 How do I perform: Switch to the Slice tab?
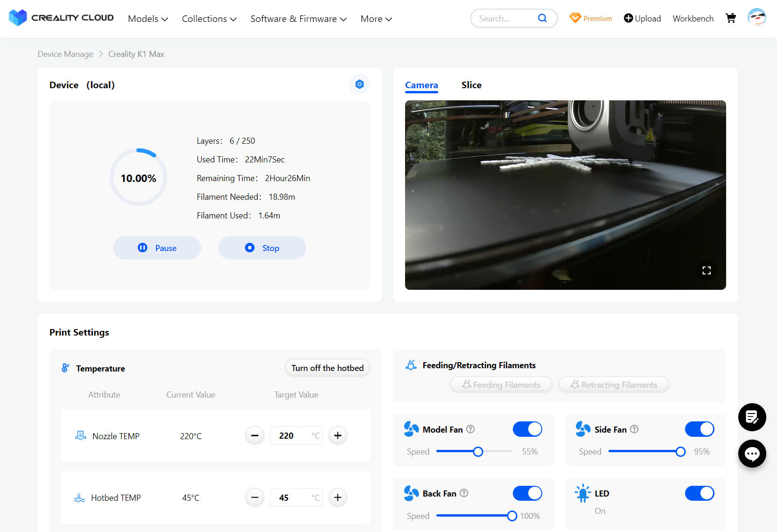pos(471,85)
